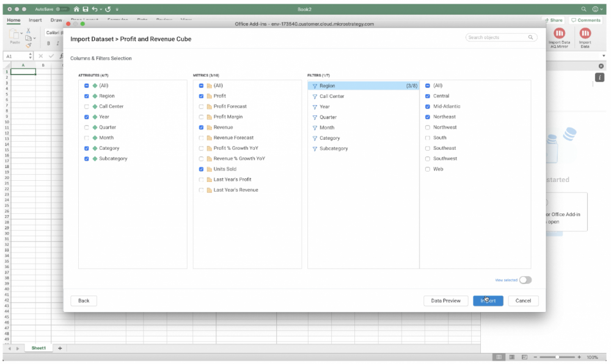This screenshot has width=611, height=364.
Task: Close the add-in side panel with X
Action: [601, 66]
